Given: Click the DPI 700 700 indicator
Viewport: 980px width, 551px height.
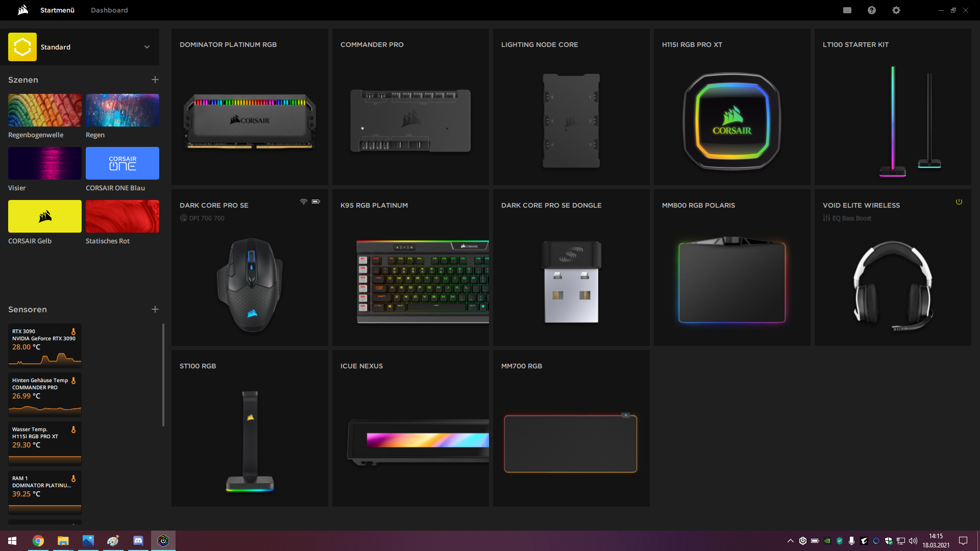Looking at the screenshot, I should click(x=202, y=218).
